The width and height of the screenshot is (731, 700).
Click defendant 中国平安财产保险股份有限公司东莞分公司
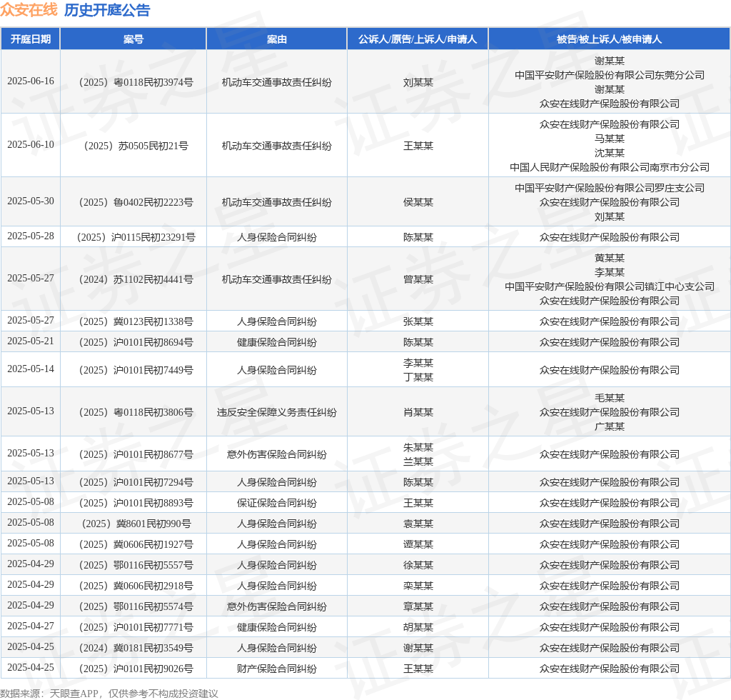pyautogui.click(x=610, y=75)
